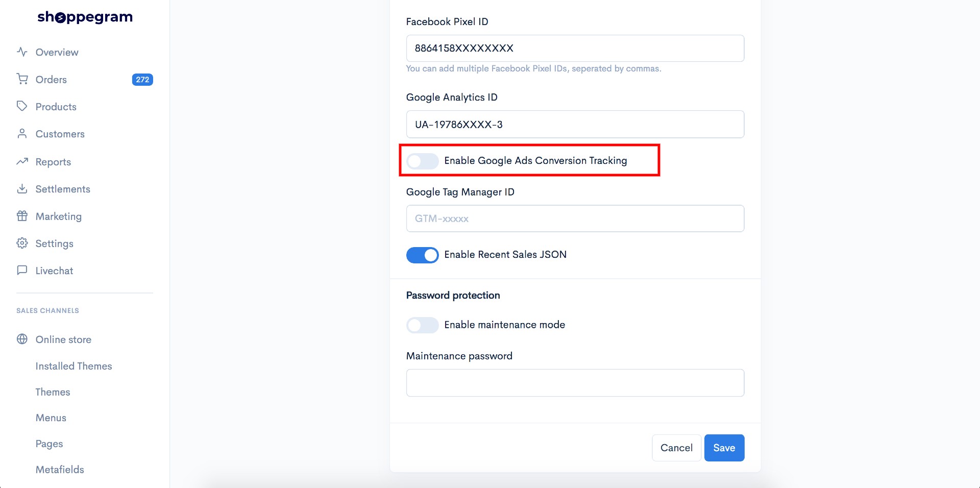Click the Orders shopping cart icon
This screenshot has height=488, width=980.
click(22, 79)
